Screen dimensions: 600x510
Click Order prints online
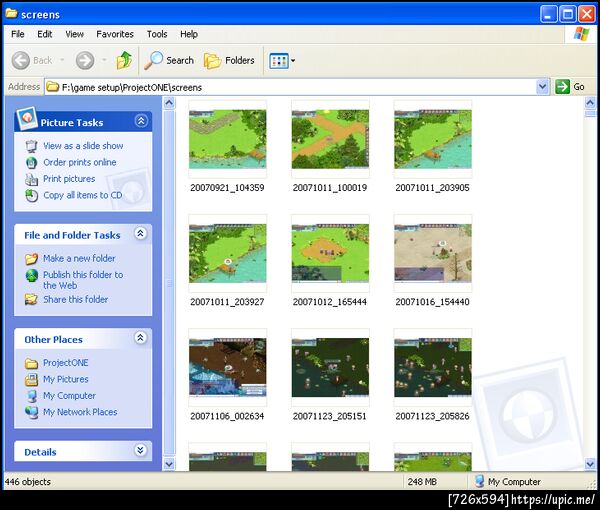point(80,162)
